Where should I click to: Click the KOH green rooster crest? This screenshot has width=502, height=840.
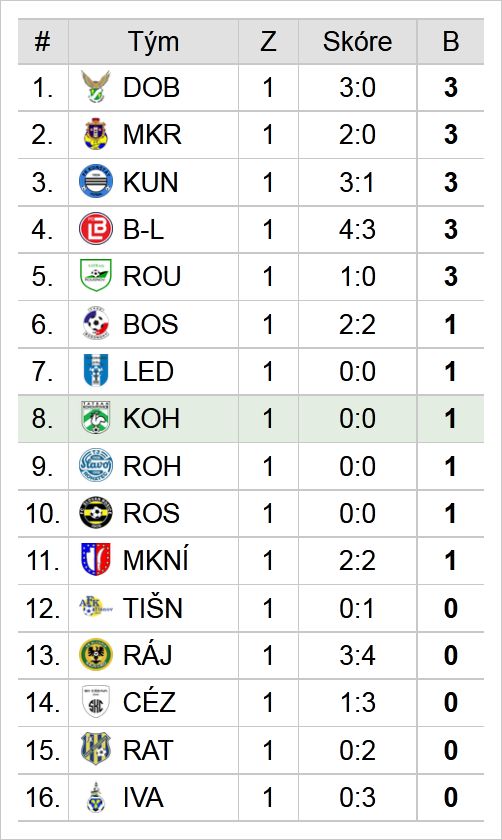tap(96, 417)
